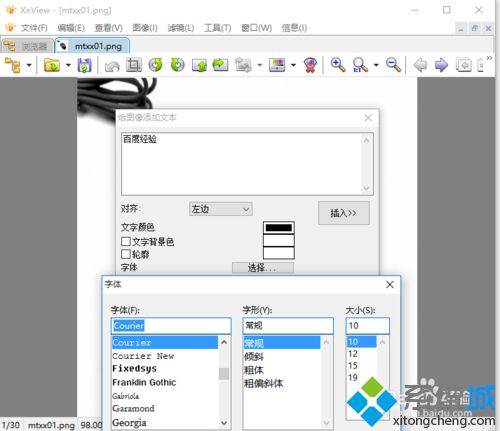Expand the resize icon dropdown arrow
500x431 pixels.
point(260,65)
